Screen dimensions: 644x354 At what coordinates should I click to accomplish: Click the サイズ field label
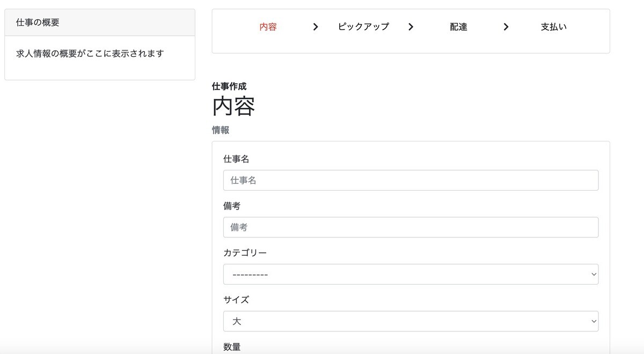click(x=236, y=300)
